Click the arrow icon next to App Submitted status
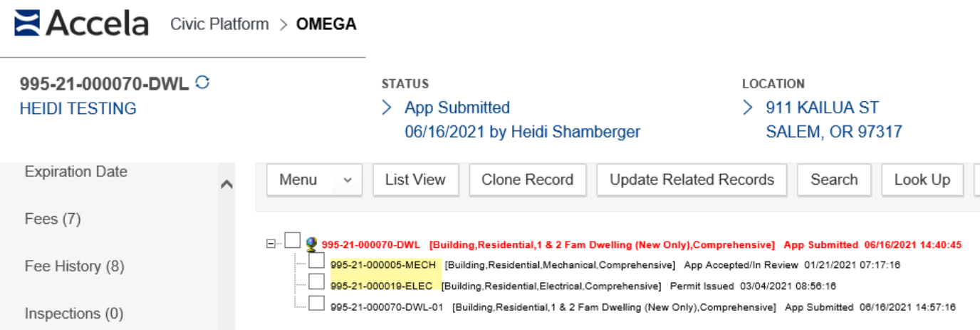Image resolution: width=980 pixels, height=330 pixels. 387,108
